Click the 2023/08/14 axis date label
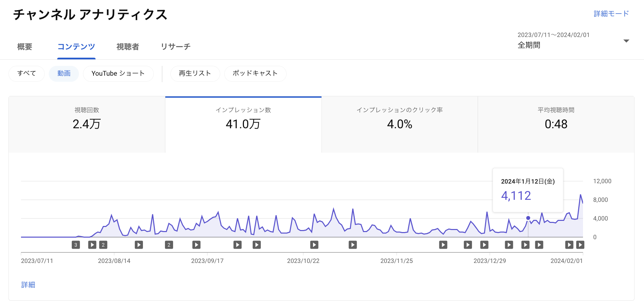644x305 pixels. click(x=114, y=261)
